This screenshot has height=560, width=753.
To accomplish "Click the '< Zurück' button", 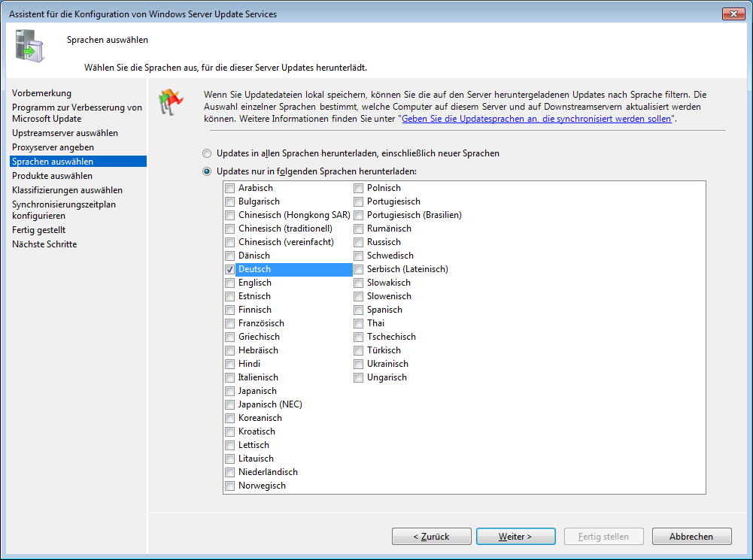I will point(431,537).
